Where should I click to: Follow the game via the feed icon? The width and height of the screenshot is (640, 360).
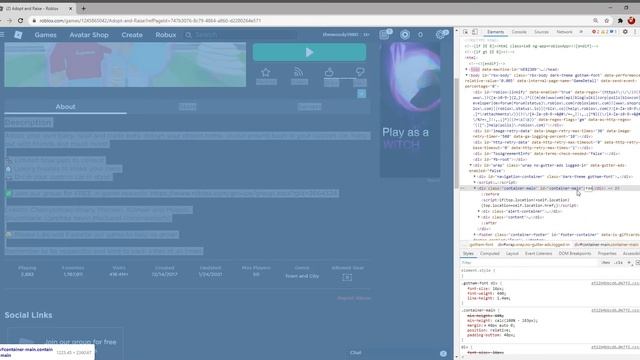click(x=299, y=72)
